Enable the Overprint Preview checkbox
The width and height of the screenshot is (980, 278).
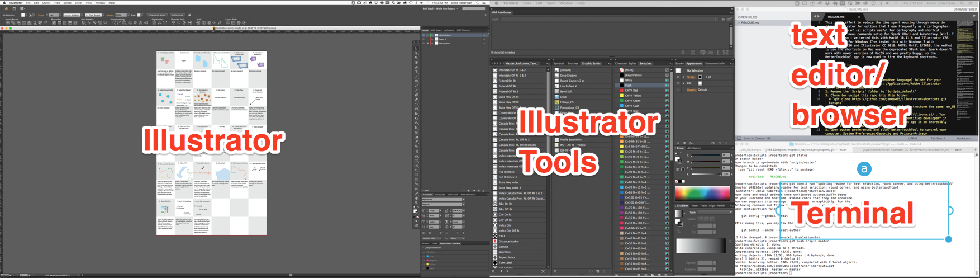pyautogui.click(x=423, y=248)
